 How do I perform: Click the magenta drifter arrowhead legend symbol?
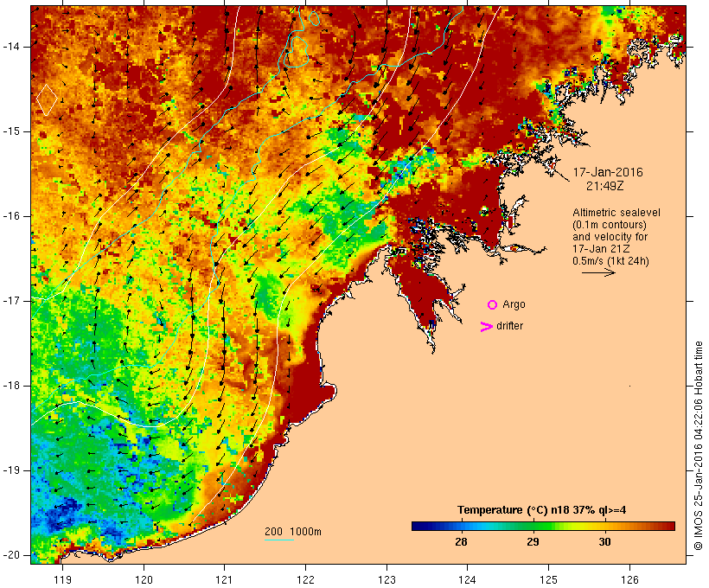(486, 327)
